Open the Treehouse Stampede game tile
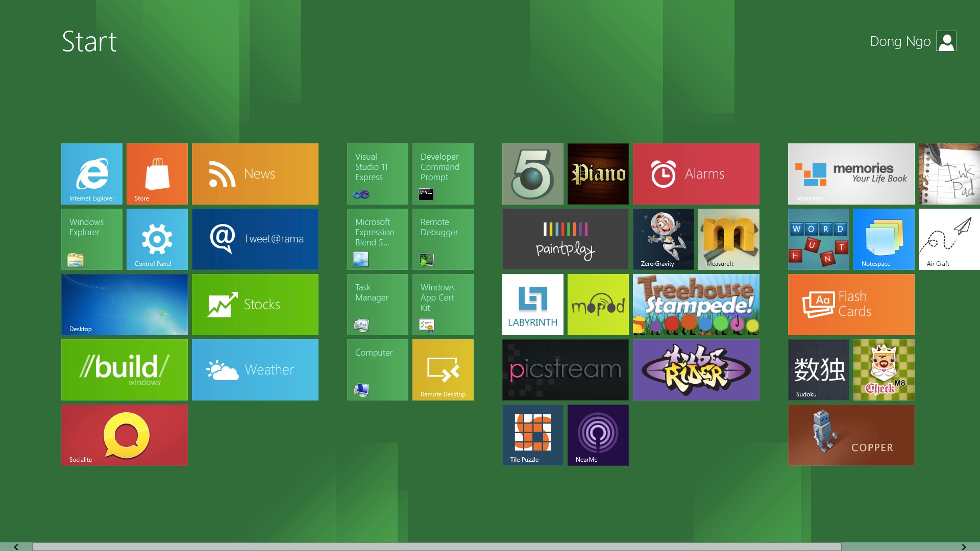This screenshot has height=551, width=980. click(x=696, y=305)
